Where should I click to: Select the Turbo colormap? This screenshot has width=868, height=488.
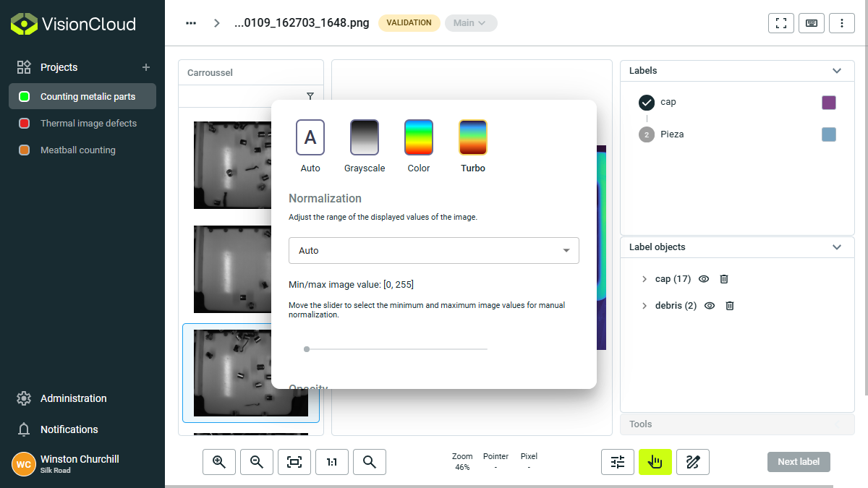(x=472, y=137)
